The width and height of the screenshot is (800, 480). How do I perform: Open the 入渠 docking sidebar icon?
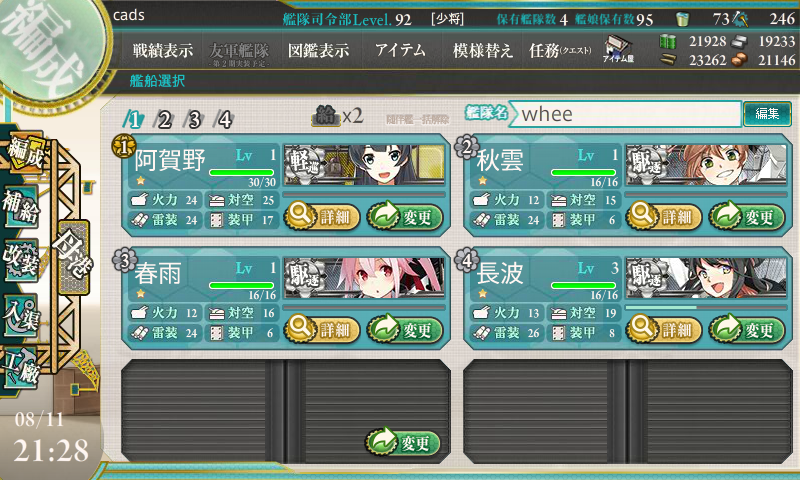click(x=21, y=315)
